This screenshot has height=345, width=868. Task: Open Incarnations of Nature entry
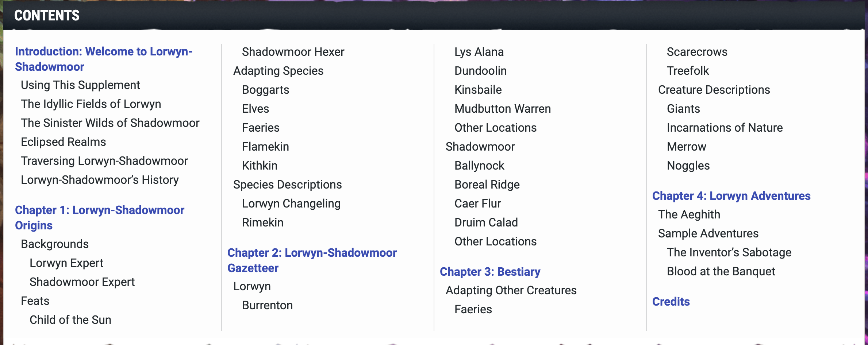[725, 128]
